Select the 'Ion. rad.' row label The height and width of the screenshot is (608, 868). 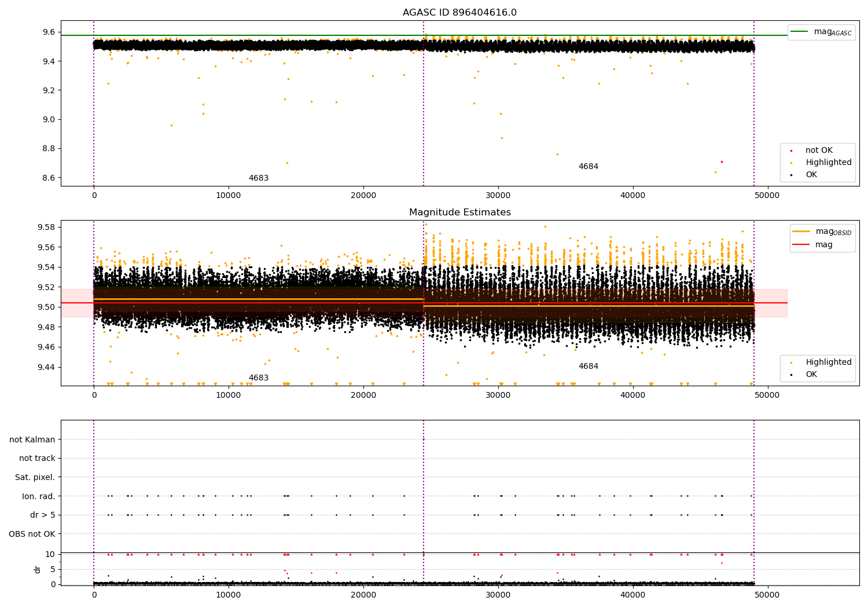click(38, 496)
